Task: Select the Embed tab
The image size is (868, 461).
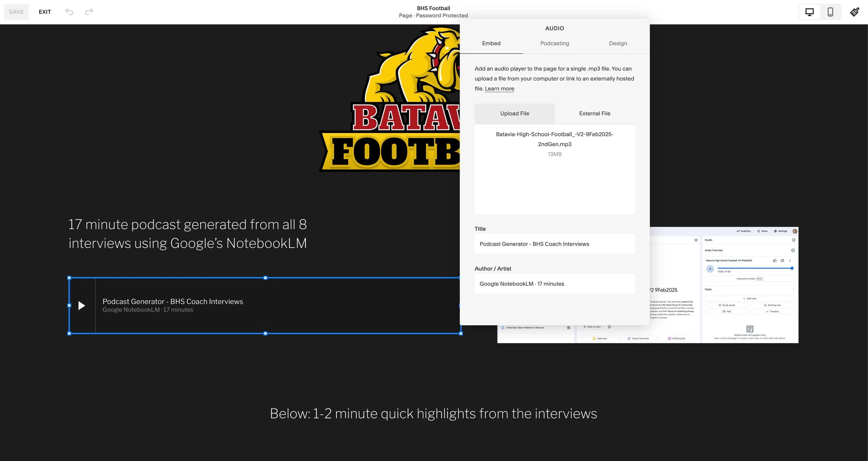Action: (x=491, y=43)
